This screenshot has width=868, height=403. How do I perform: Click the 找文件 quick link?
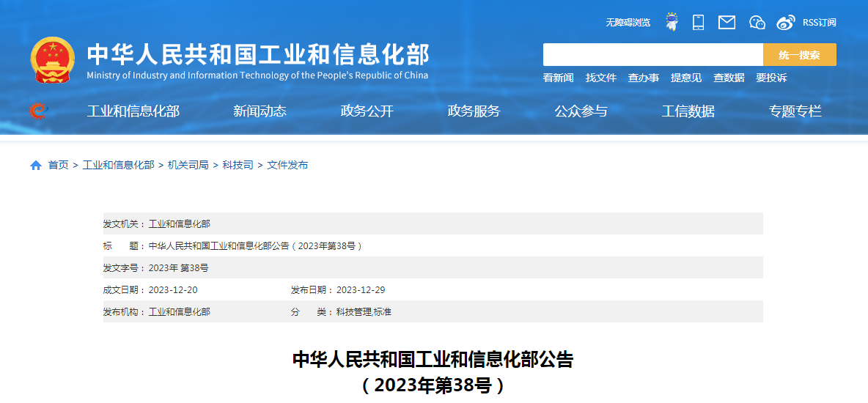[600, 78]
